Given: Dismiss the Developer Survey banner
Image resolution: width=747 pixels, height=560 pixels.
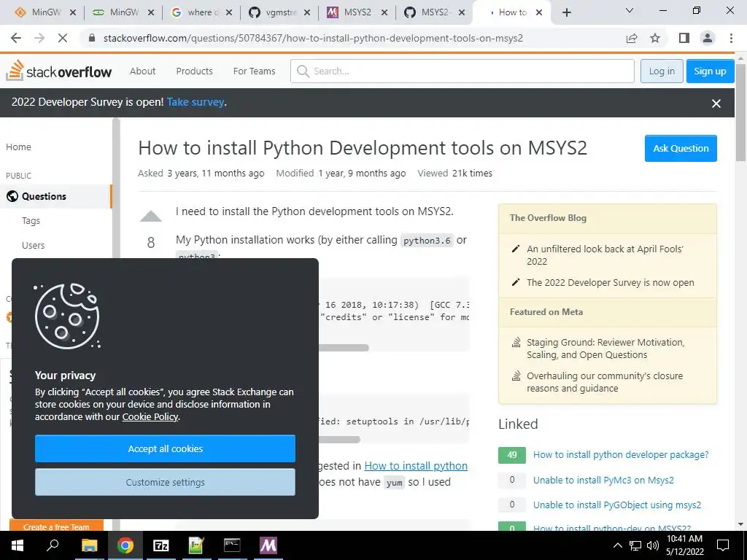Looking at the screenshot, I should click(716, 104).
